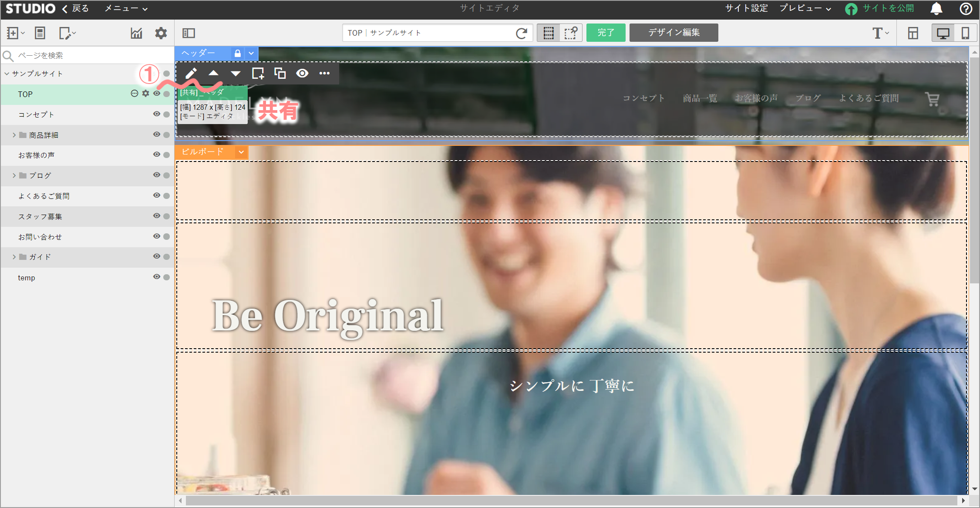Expand the 商品詳細 folder
Viewport: 980px width, 508px height.
click(14, 135)
